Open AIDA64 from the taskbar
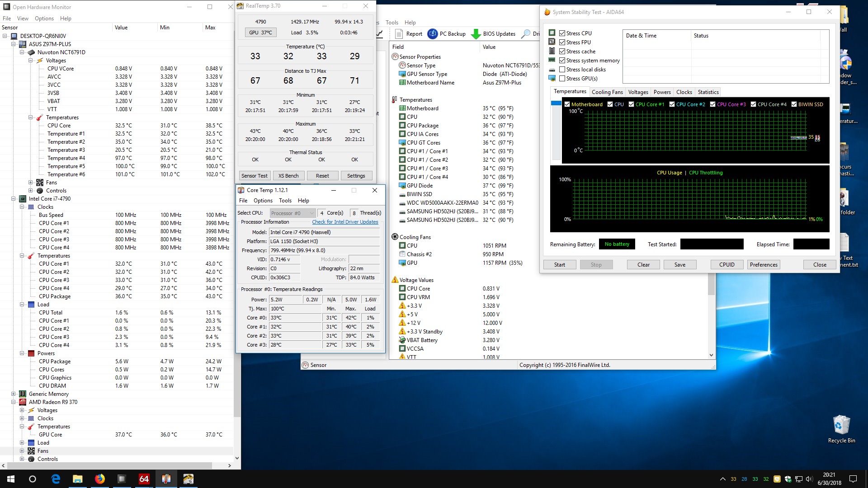This screenshot has height=488, width=868. [144, 479]
